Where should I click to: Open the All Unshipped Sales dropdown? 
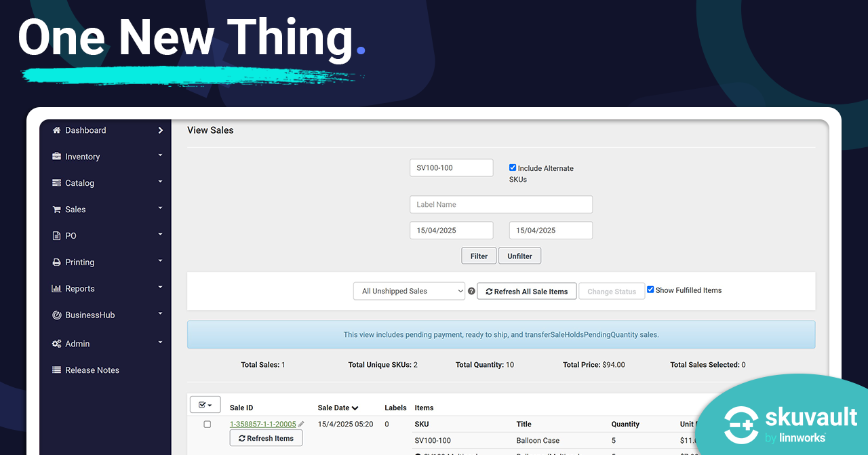coord(409,290)
